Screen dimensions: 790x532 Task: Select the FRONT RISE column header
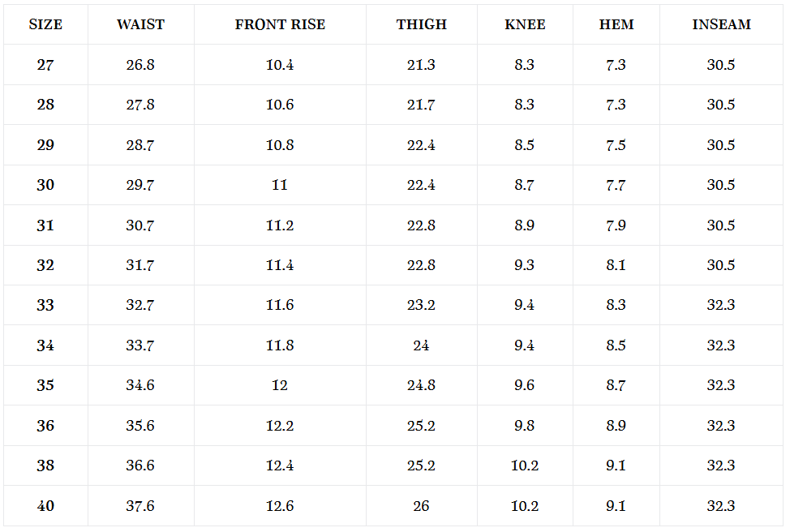(x=280, y=24)
